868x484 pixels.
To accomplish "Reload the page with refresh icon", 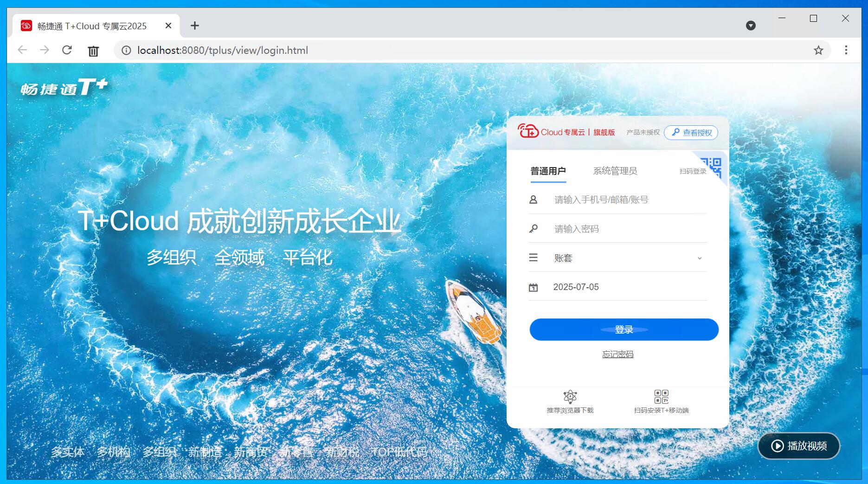I will (x=67, y=50).
